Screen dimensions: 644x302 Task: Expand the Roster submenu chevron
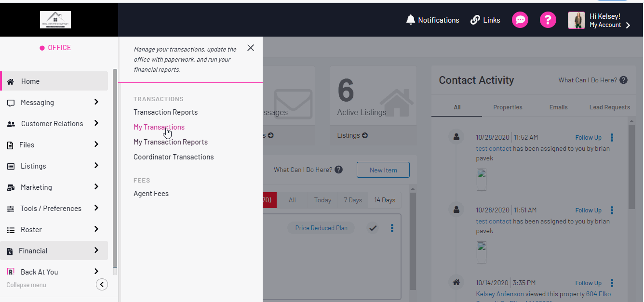click(x=96, y=229)
